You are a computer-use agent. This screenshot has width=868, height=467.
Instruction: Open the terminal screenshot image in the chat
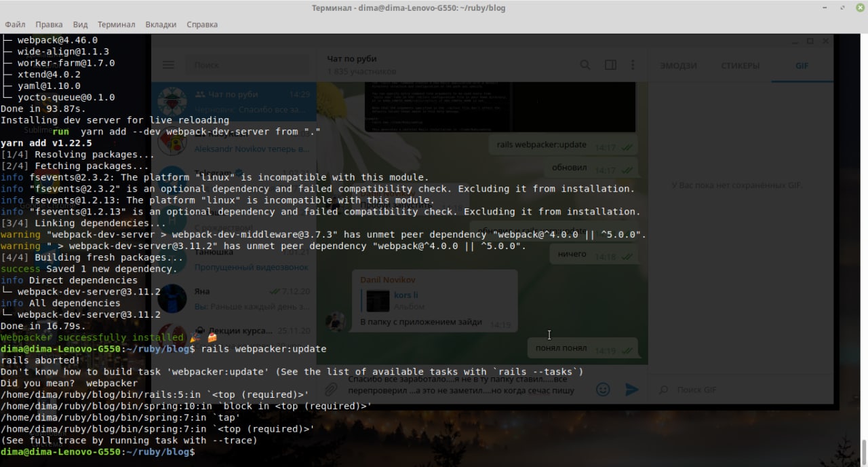(x=500, y=107)
